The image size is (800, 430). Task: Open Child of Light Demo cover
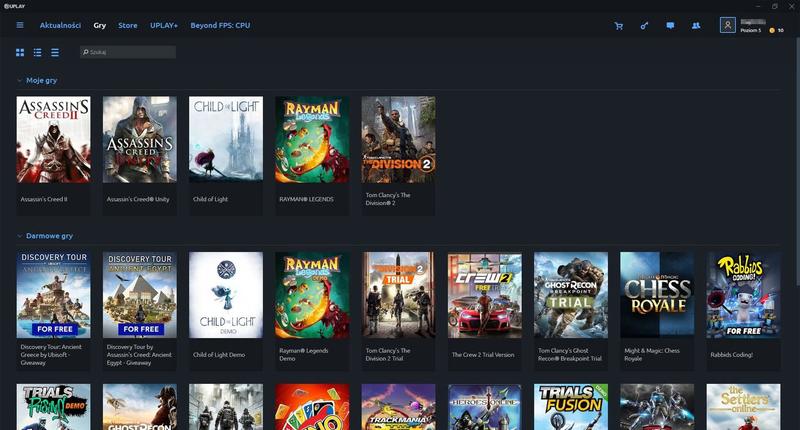226,295
